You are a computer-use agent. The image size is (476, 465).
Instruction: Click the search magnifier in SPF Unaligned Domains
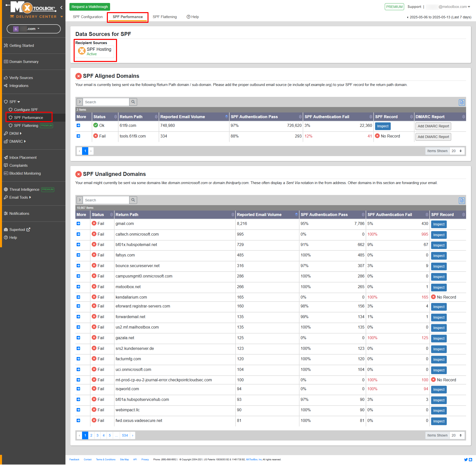pos(133,200)
